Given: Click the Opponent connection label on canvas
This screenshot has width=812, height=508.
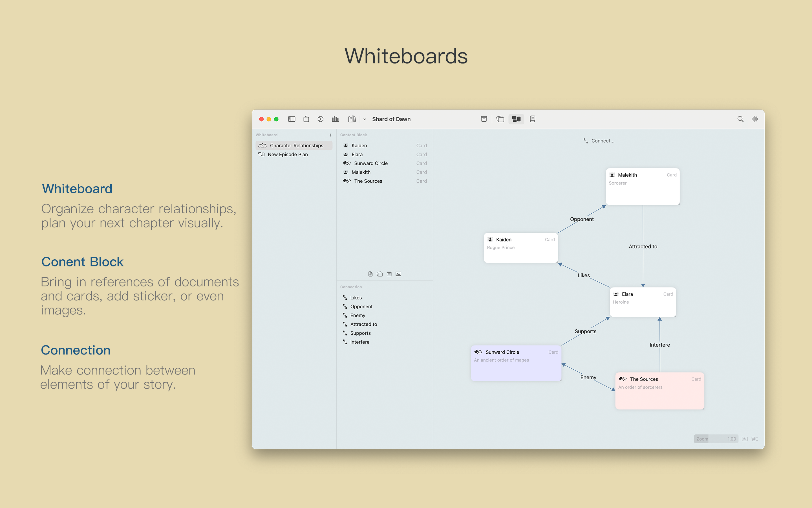Looking at the screenshot, I should tap(582, 219).
